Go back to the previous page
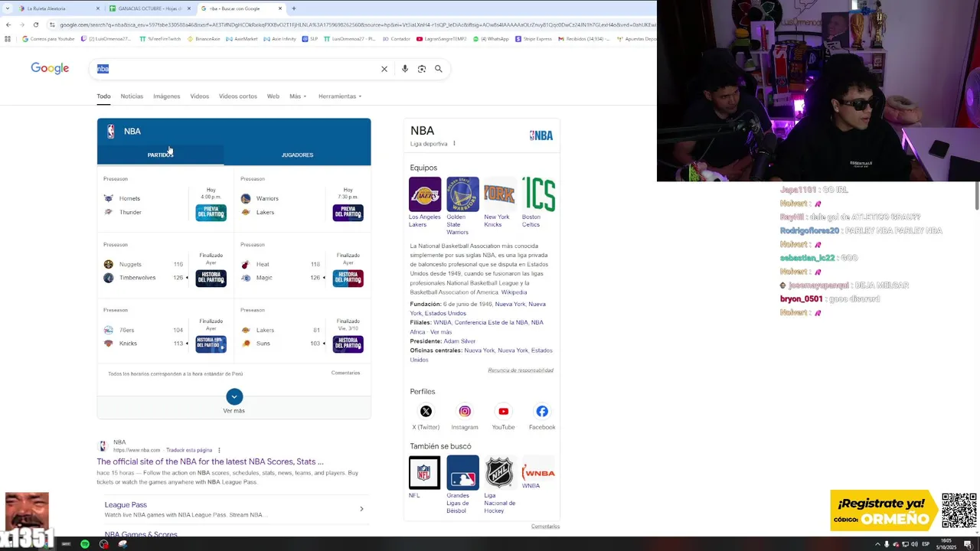 [8, 24]
